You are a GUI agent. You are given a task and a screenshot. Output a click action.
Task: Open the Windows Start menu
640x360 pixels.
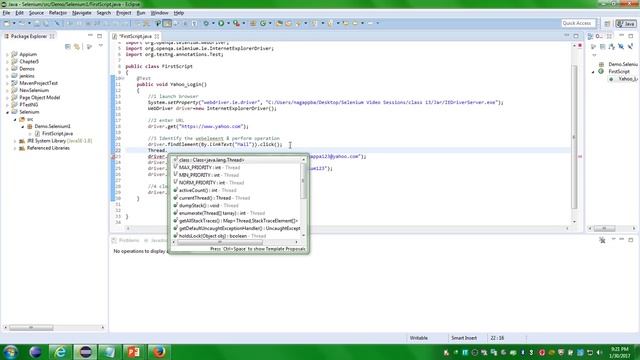pyautogui.click(x=10, y=352)
